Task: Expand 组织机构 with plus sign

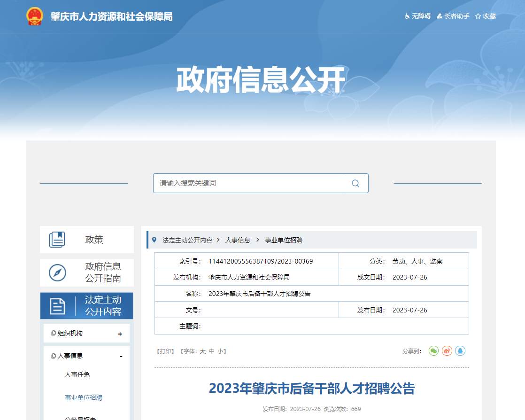Action: click(120, 334)
